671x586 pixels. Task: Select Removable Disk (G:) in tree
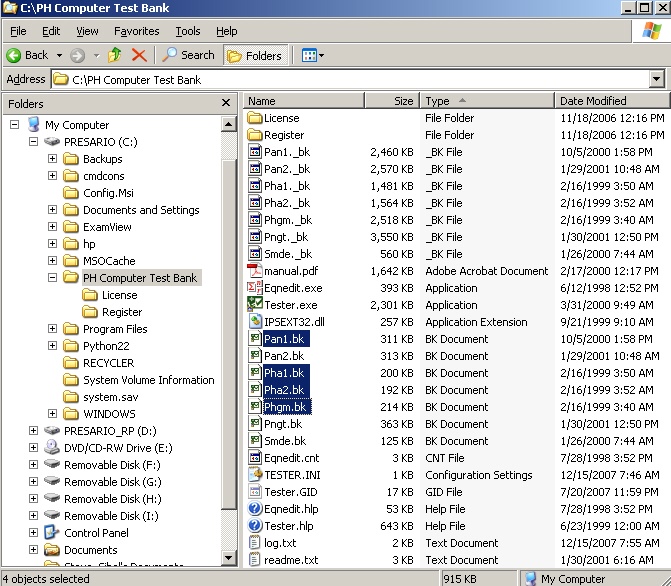click(113, 482)
